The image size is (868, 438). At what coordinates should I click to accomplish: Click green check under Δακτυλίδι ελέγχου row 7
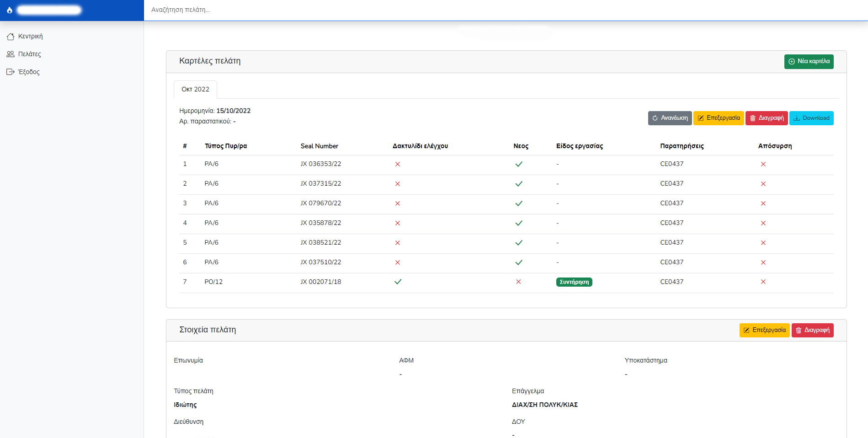click(398, 282)
